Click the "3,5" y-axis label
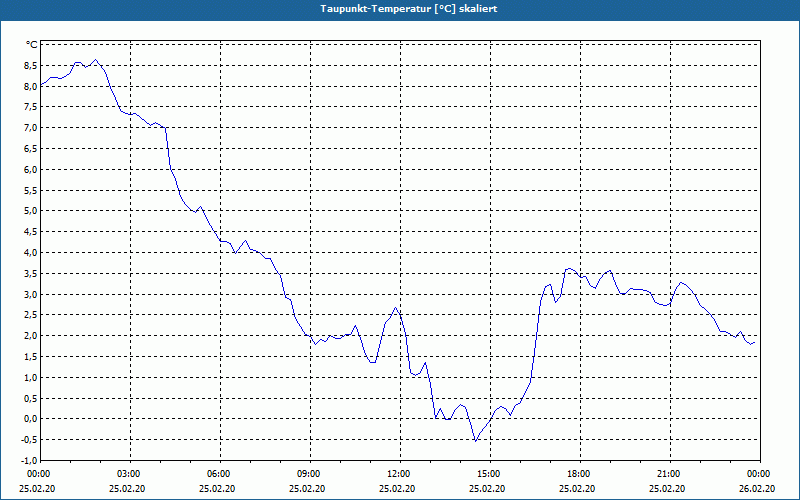 point(30,273)
